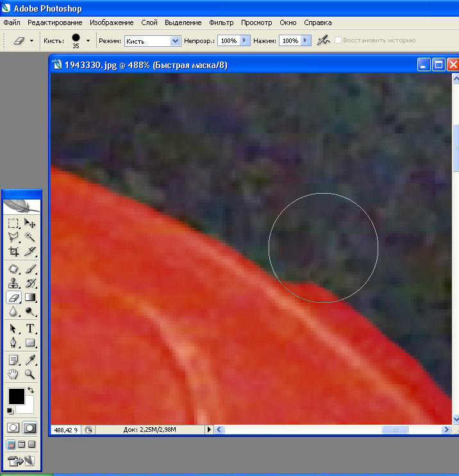
Task: Select the Eyedropper tool
Action: coord(29,360)
